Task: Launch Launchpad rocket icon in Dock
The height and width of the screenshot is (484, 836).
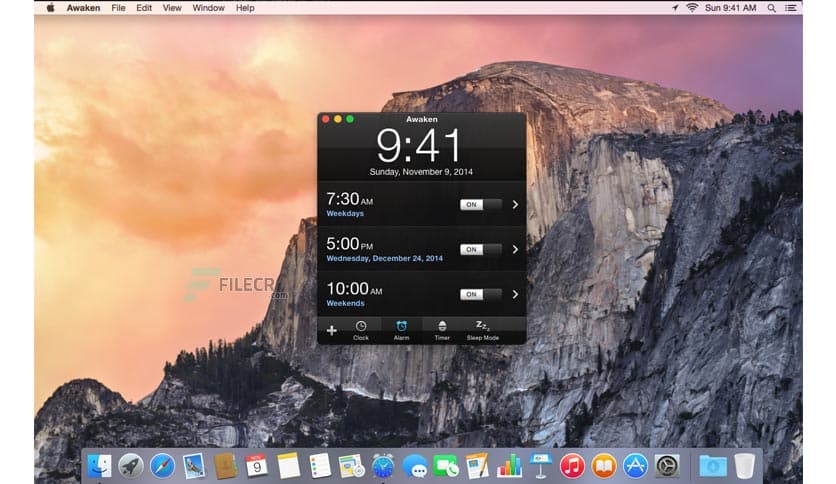Action: [131, 466]
